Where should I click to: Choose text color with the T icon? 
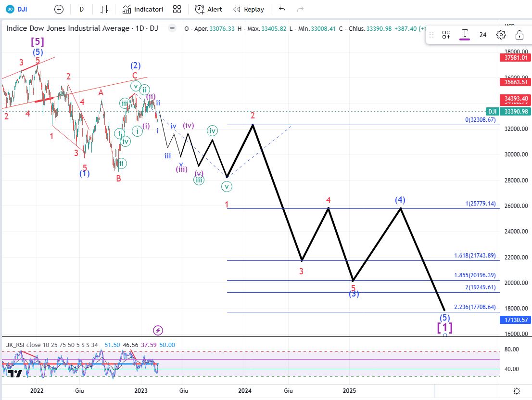tap(465, 34)
